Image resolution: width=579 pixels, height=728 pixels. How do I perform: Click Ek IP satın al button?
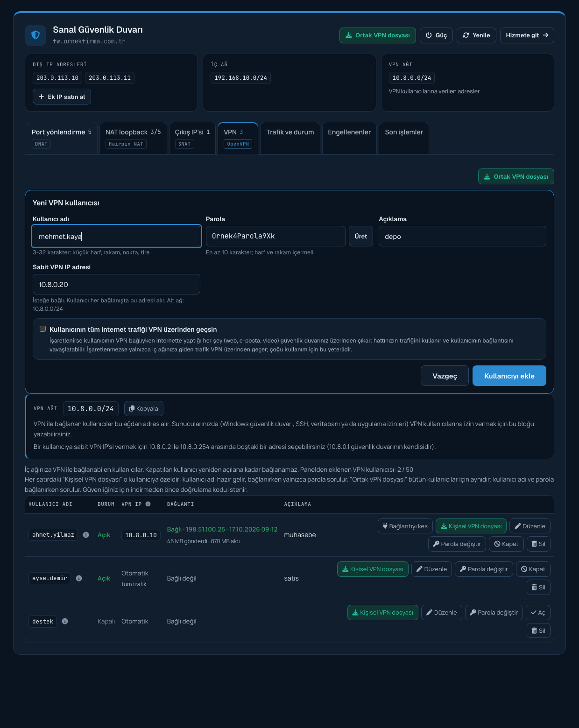[62, 97]
